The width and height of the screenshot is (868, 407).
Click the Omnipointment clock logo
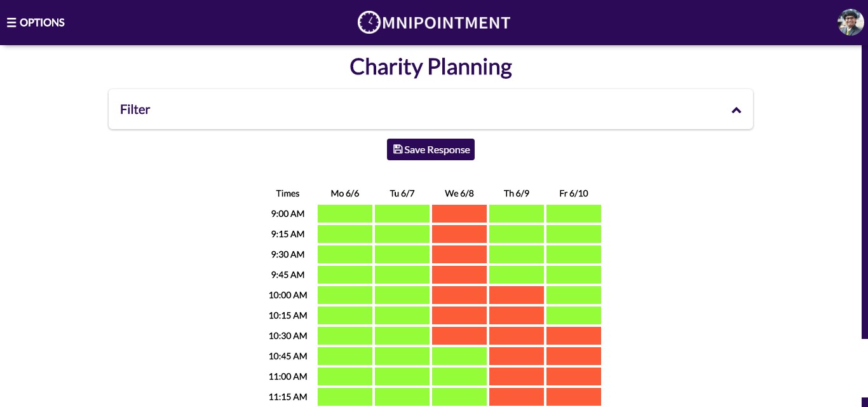369,22
